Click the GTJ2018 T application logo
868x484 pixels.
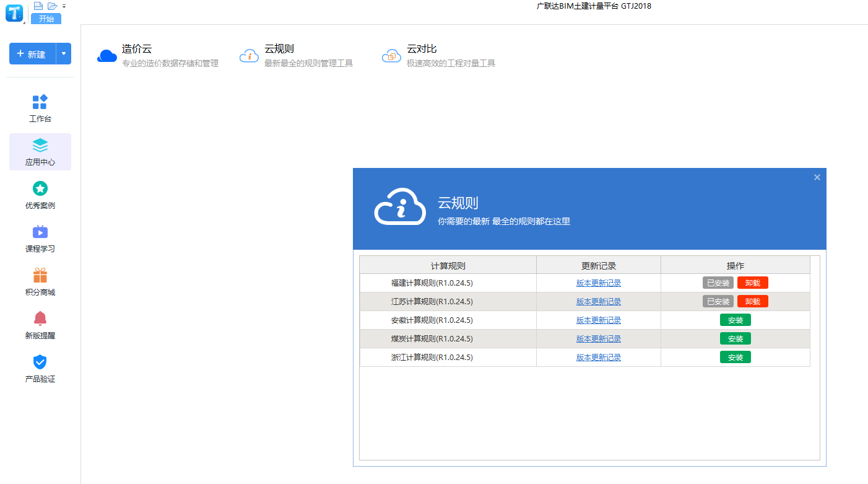pyautogui.click(x=14, y=12)
